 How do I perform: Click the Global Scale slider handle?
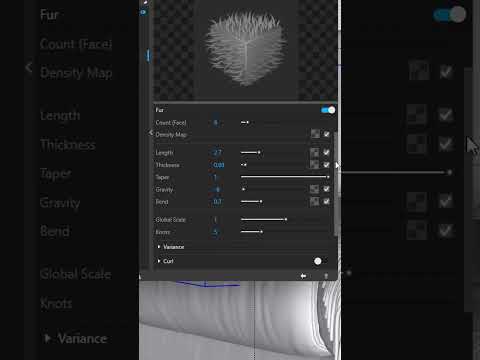(286, 219)
